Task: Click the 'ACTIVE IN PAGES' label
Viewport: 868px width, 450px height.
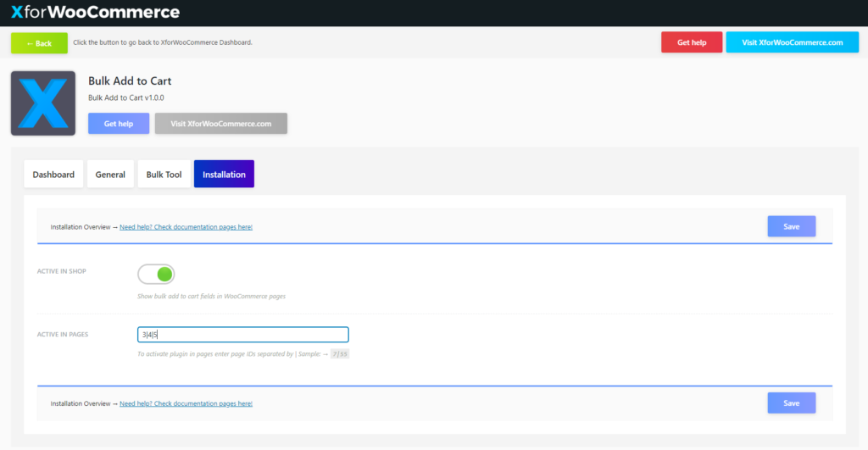Action: coord(63,334)
